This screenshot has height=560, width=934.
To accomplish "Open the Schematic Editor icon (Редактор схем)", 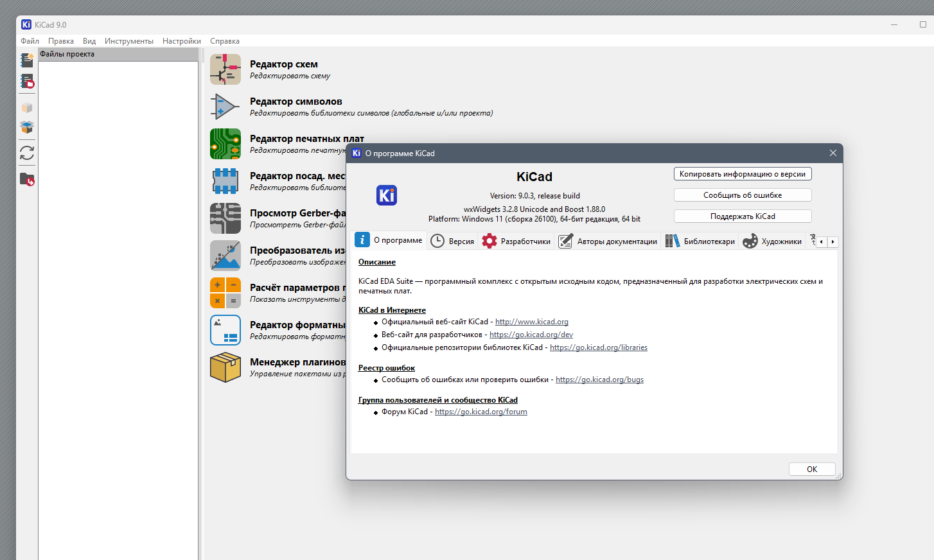I will (x=225, y=69).
